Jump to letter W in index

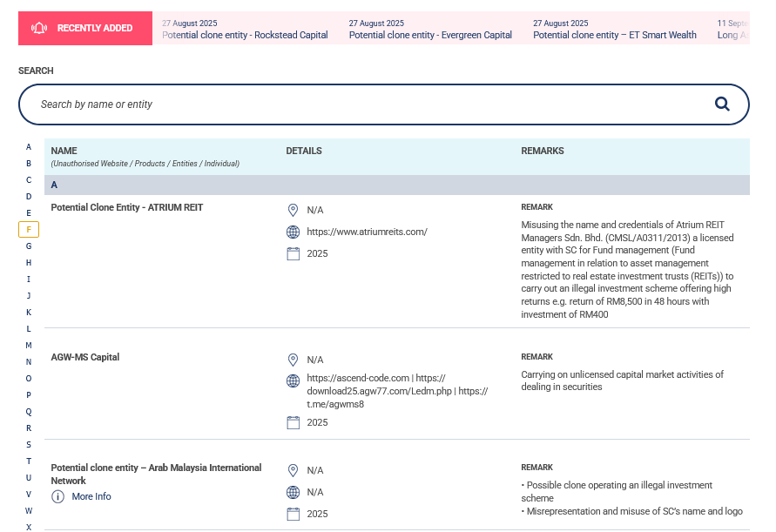pyautogui.click(x=29, y=511)
